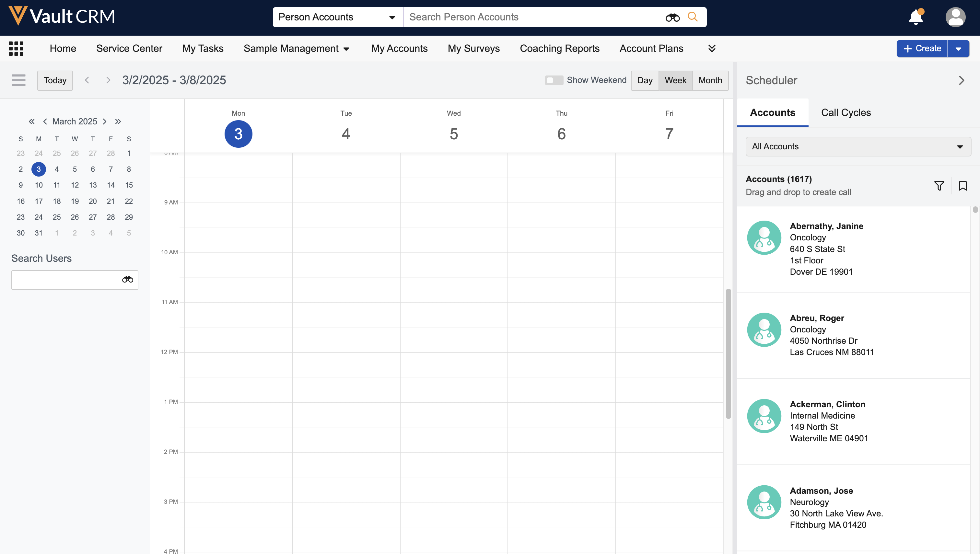Open the My Accounts menu item
The height and width of the screenshot is (554, 980).
click(399, 48)
